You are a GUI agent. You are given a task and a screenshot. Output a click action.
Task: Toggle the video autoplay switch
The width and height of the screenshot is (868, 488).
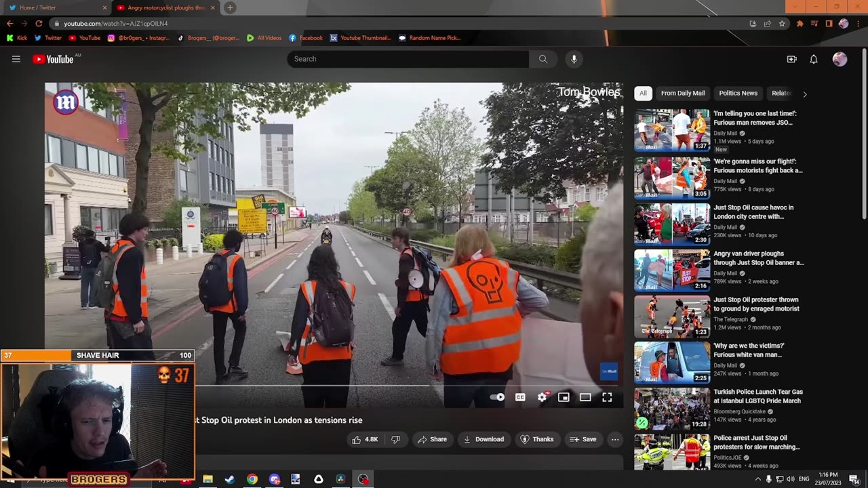498,397
